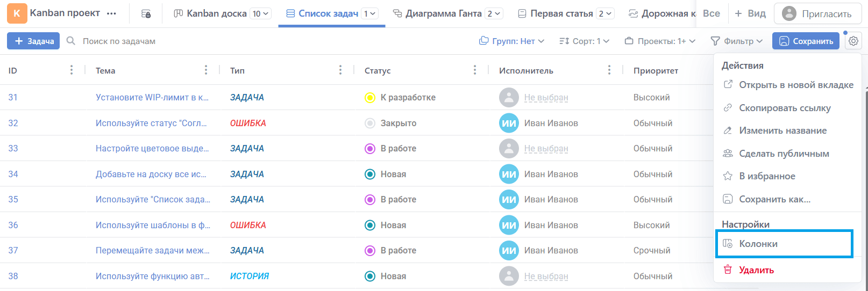Click the yellow status circle of task 31
Viewport: 868px width, 291px height.
tap(369, 98)
